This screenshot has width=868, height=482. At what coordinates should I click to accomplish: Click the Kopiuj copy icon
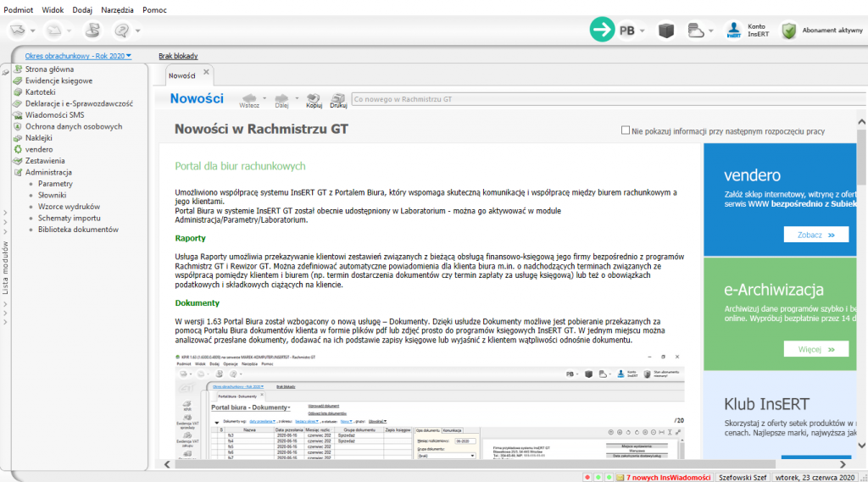pos(314,100)
